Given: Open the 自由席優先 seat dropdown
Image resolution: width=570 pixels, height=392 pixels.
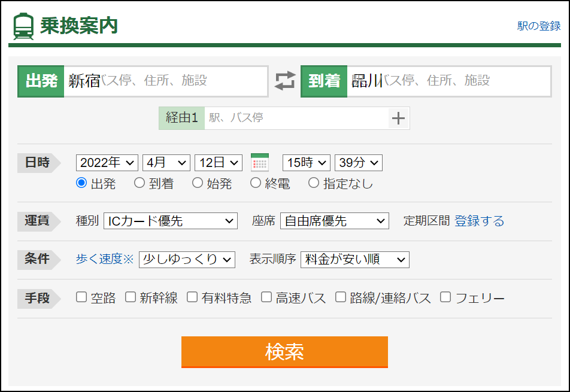Looking at the screenshot, I should [x=333, y=221].
